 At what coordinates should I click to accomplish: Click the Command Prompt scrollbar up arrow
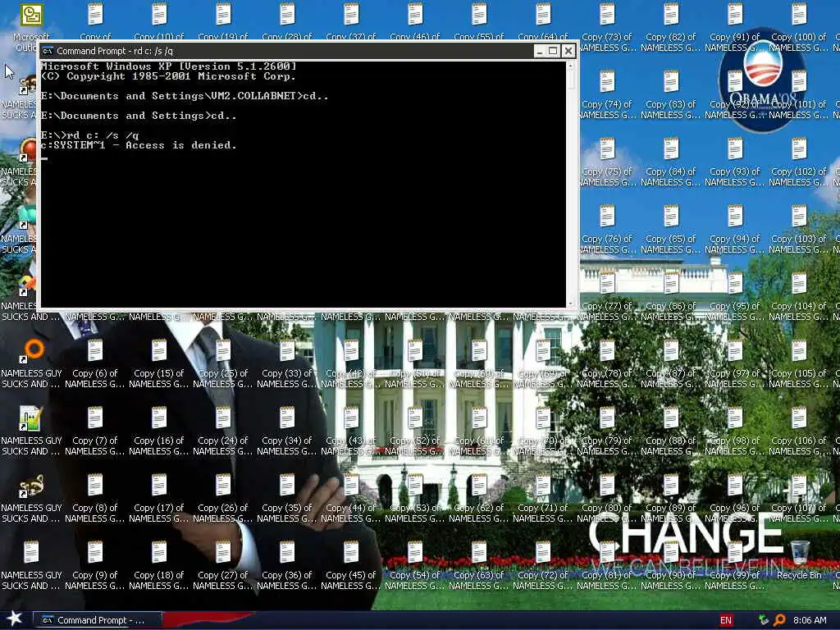pyautogui.click(x=571, y=66)
